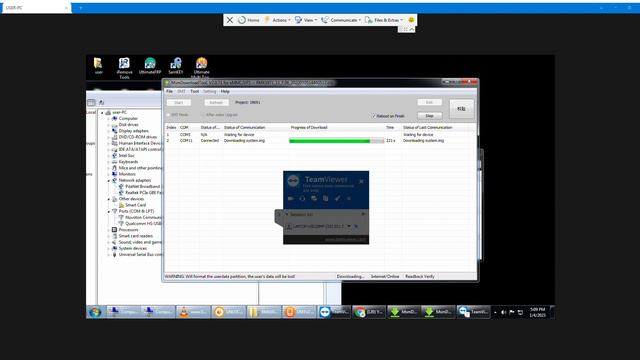Image resolution: width=640 pixels, height=360 pixels.
Task: Select the UltimateFRP desktop icon
Action: click(150, 66)
